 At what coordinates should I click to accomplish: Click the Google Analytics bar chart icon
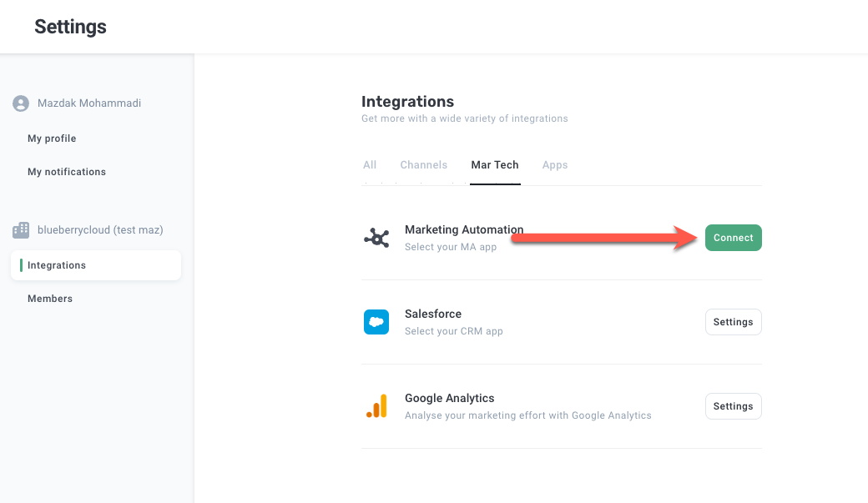pyautogui.click(x=376, y=406)
